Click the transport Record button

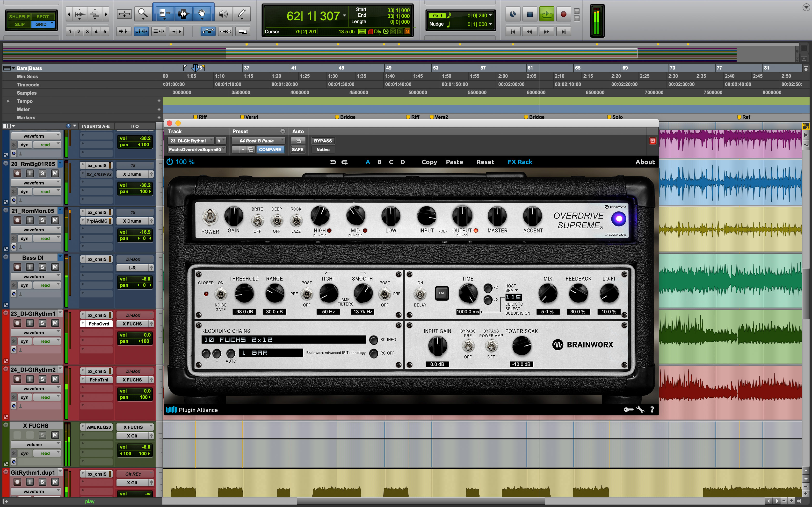[563, 14]
